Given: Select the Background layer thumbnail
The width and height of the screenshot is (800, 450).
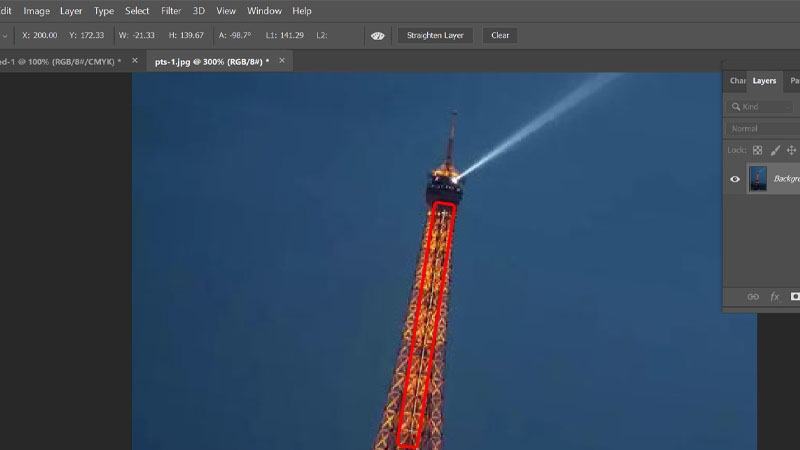Looking at the screenshot, I should (x=758, y=179).
